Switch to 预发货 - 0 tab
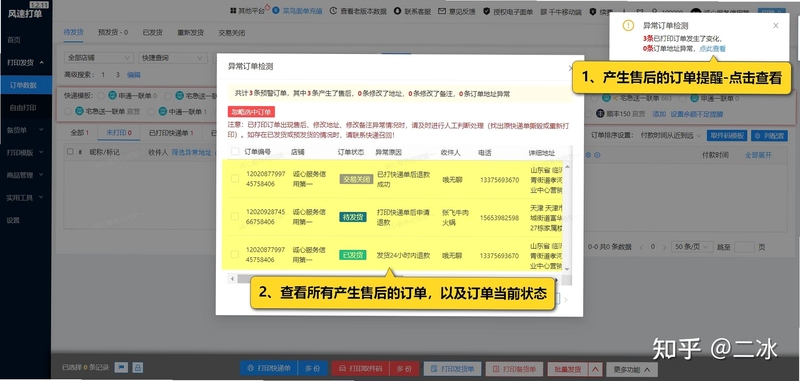Screen dimensions: 800x381 [x=113, y=32]
